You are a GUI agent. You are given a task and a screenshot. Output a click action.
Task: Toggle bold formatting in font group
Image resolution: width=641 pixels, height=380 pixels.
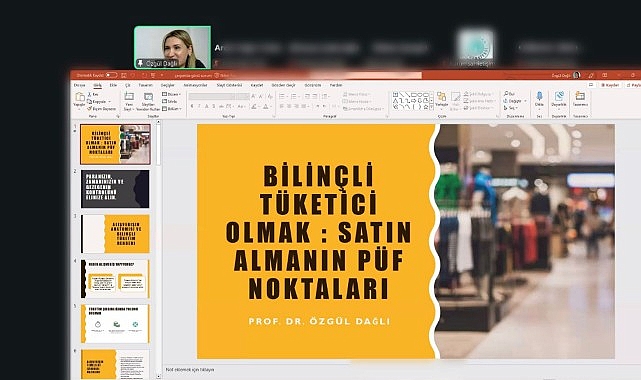point(192,106)
